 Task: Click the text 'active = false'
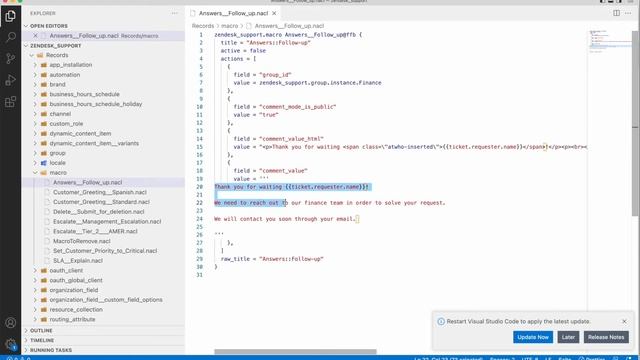coord(243,51)
